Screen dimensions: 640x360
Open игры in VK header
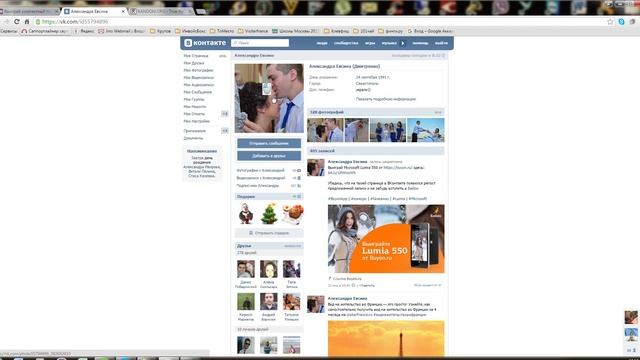370,43
